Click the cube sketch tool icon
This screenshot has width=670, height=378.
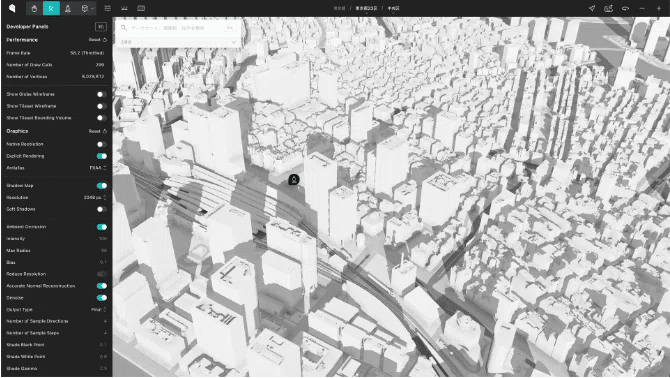[85, 9]
